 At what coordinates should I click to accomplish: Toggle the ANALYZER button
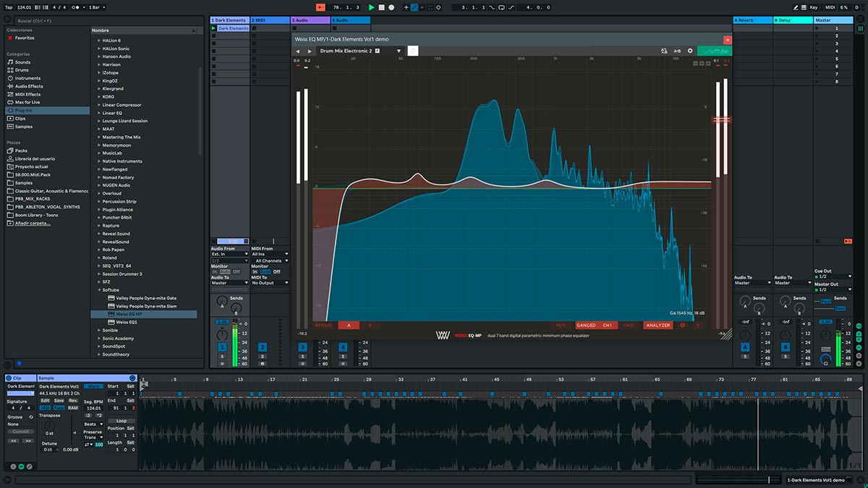(658, 325)
